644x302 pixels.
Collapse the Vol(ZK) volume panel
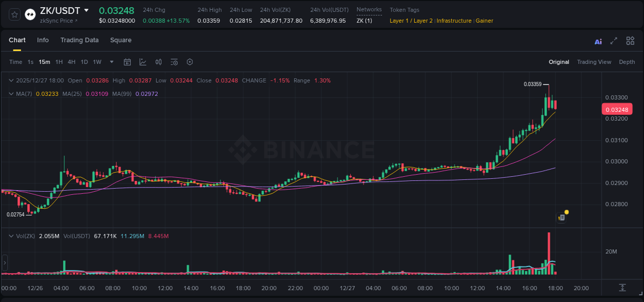coord(11,236)
